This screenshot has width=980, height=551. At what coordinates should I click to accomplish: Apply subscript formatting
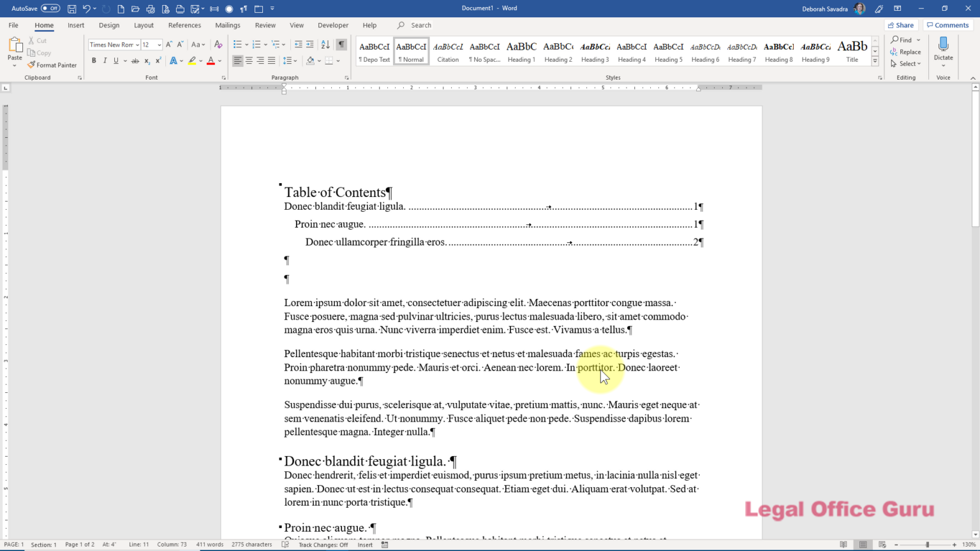(x=147, y=60)
